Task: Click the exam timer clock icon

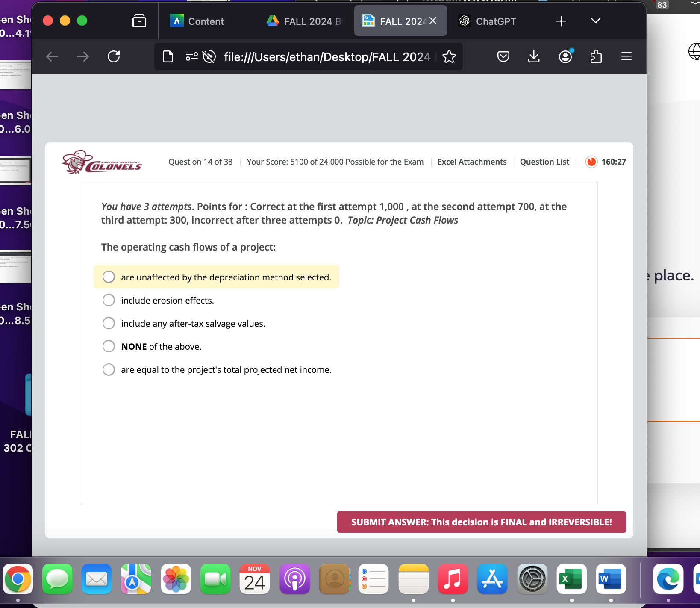Action: [x=591, y=162]
